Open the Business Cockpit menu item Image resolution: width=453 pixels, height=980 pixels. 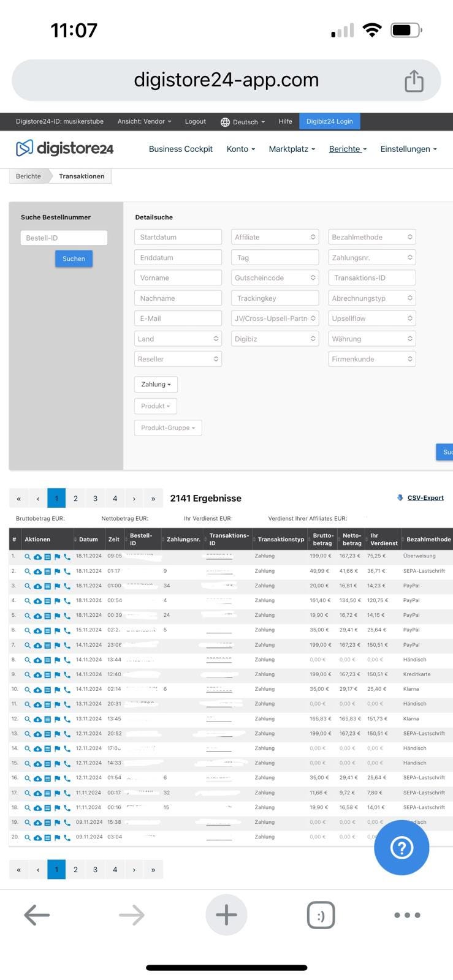tap(181, 149)
